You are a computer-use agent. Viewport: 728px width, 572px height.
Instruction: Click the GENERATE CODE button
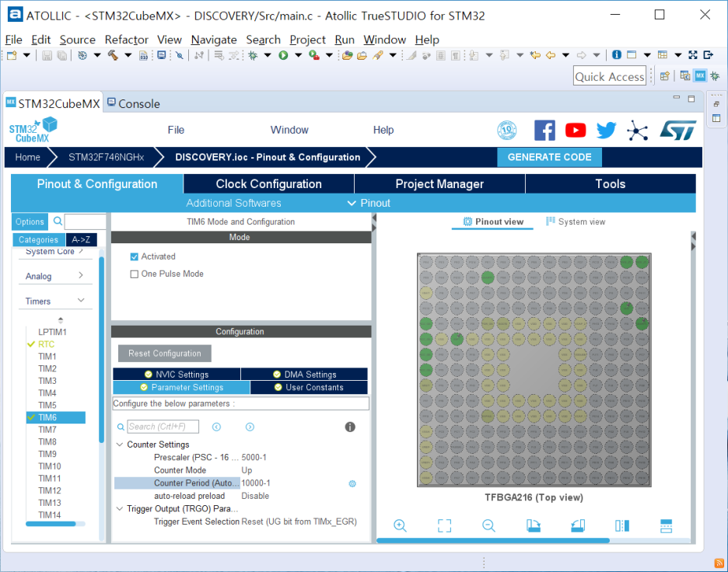549,157
